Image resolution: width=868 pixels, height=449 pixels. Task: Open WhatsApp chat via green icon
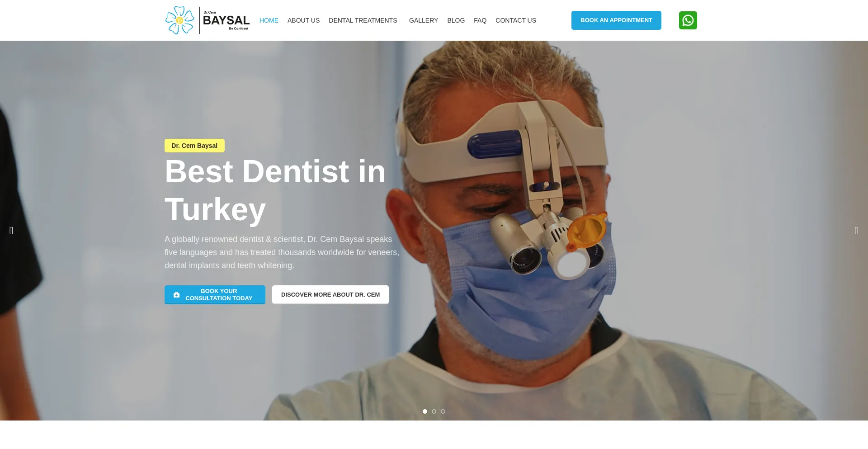pos(688,20)
